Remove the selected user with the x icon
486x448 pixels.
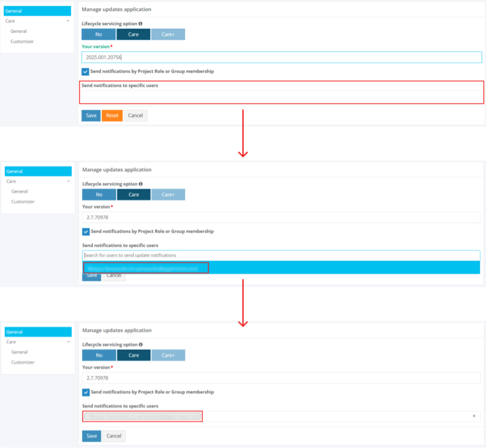pos(474,416)
